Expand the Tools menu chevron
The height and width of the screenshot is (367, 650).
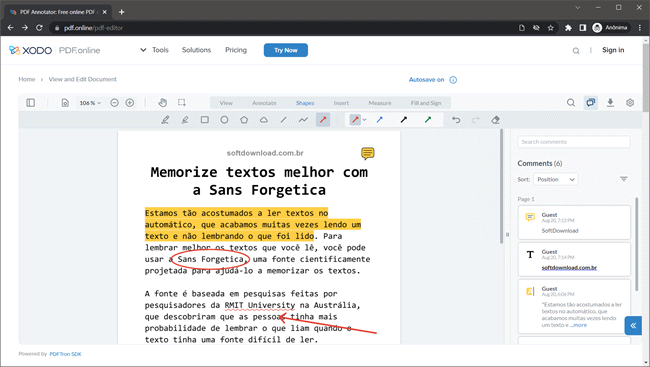coord(143,50)
